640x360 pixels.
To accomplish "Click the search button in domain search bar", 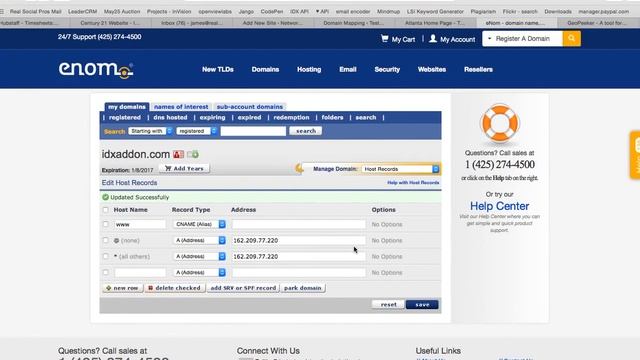I will click(306, 131).
